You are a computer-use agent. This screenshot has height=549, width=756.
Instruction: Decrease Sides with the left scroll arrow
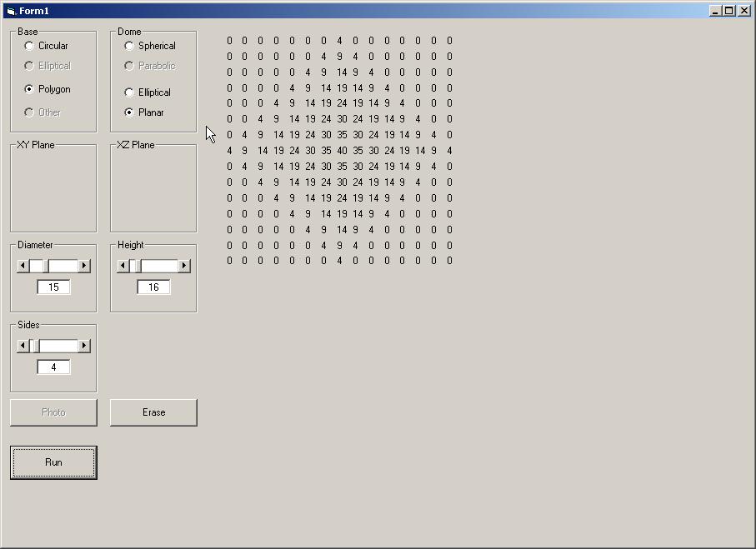click(23, 346)
